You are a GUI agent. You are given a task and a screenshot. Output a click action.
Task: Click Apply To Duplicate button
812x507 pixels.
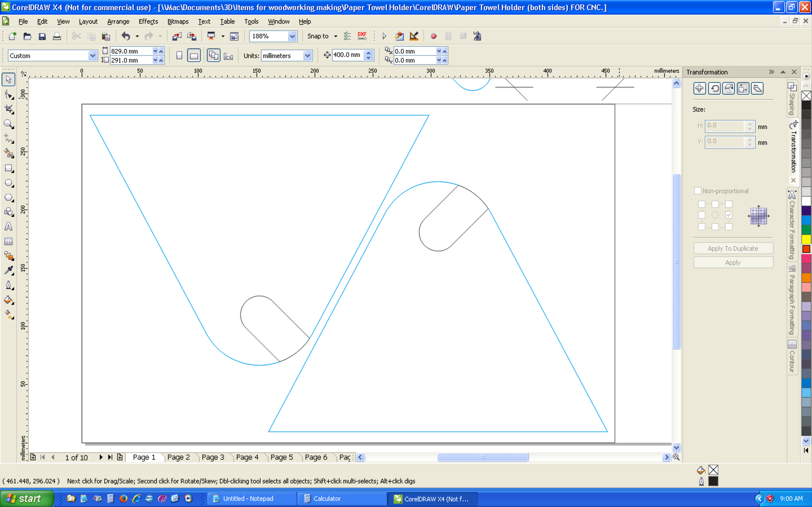point(733,248)
